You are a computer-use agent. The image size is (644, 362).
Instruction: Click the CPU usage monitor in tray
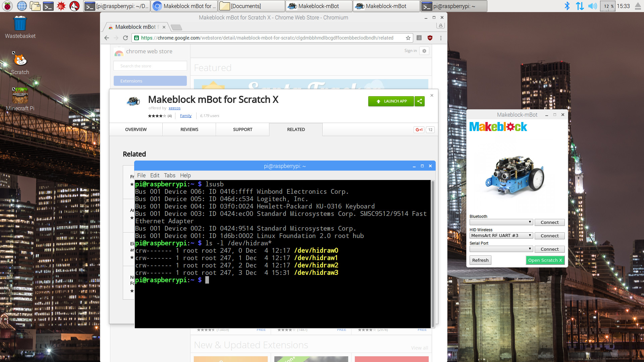[607, 6]
